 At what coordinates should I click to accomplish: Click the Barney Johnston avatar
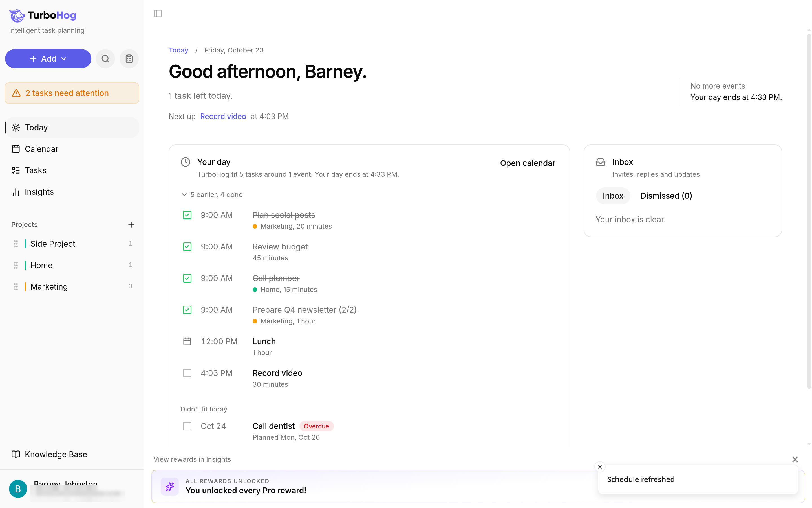click(18, 489)
